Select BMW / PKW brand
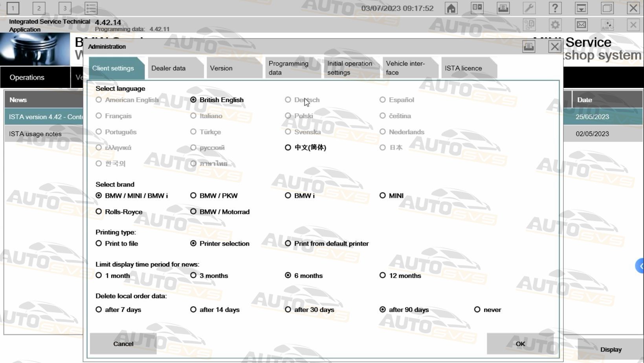This screenshot has height=363, width=644. [214, 195]
